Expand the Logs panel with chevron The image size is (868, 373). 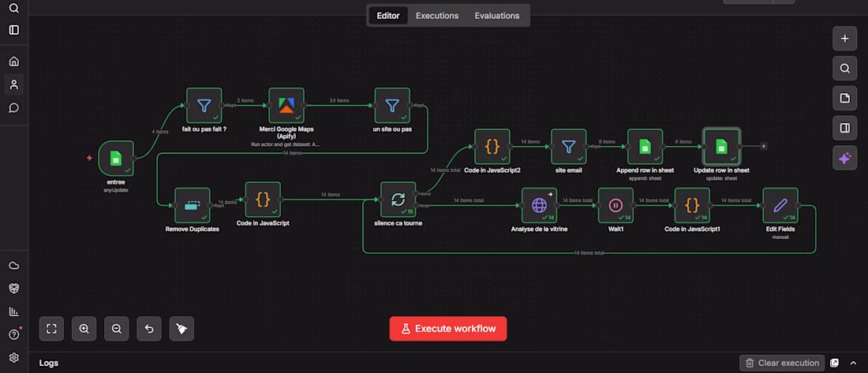[853, 363]
